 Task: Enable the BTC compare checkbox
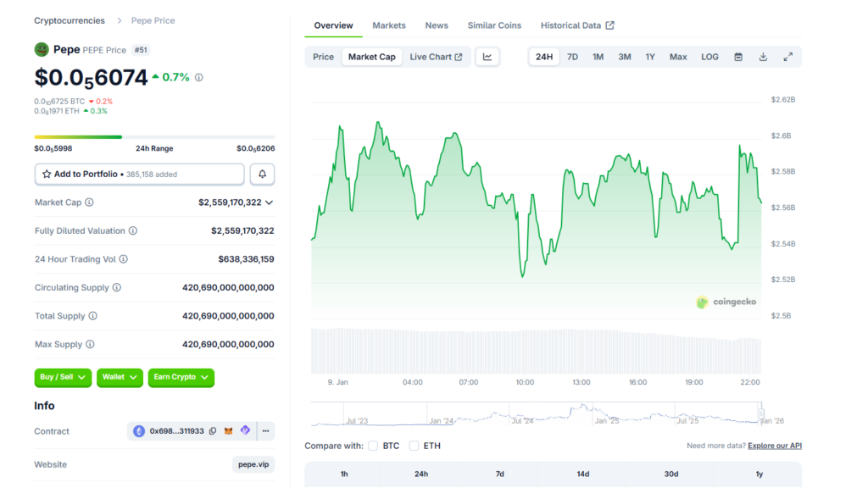click(373, 446)
